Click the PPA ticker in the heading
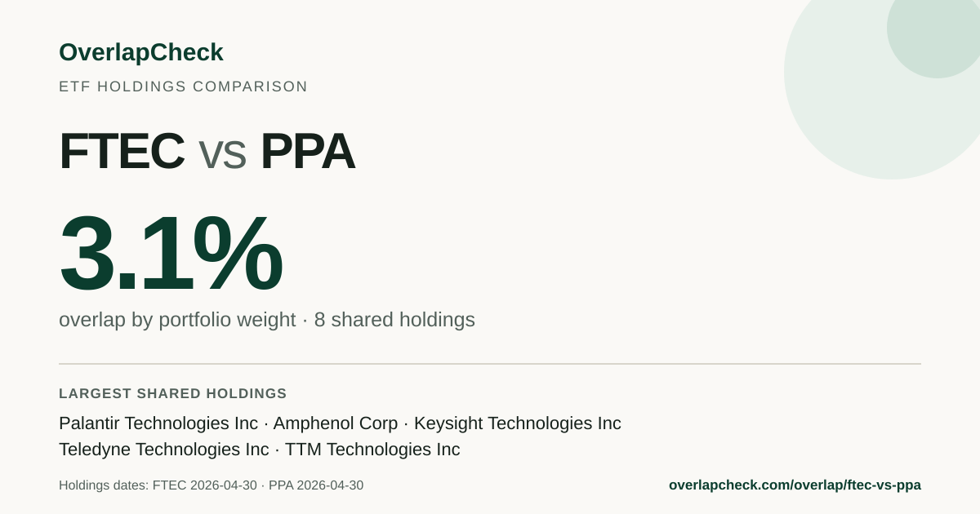Viewport: 980px width, 514px height. click(x=308, y=152)
